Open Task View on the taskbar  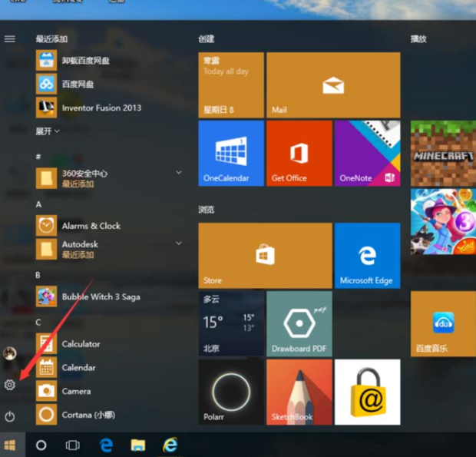[x=73, y=445]
